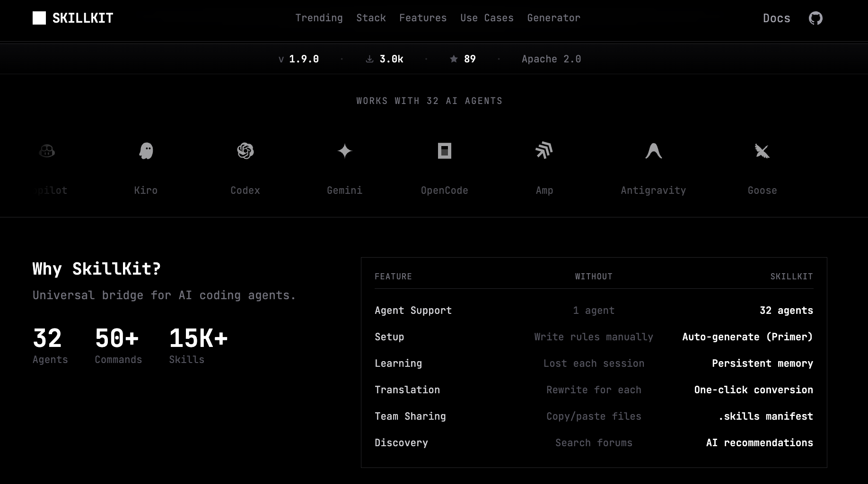Select the Goose agent icon

click(x=762, y=151)
